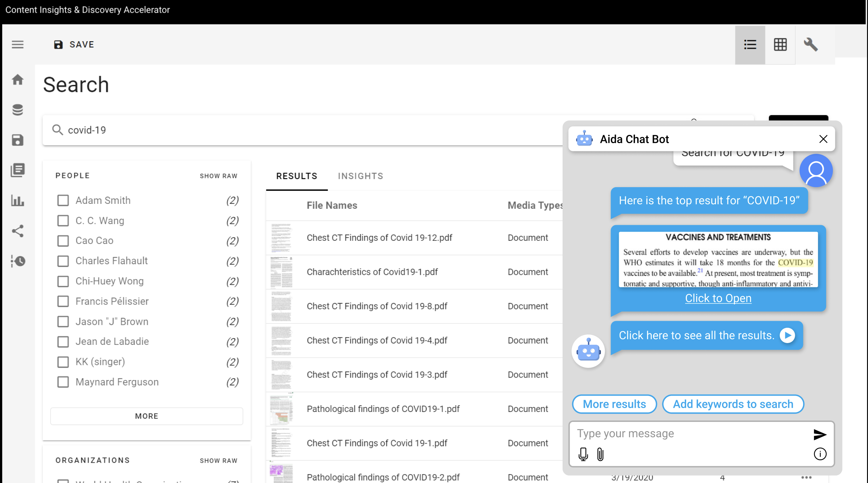This screenshot has height=483, width=868.
Task: Open the database stack sidebar icon
Action: [x=17, y=110]
